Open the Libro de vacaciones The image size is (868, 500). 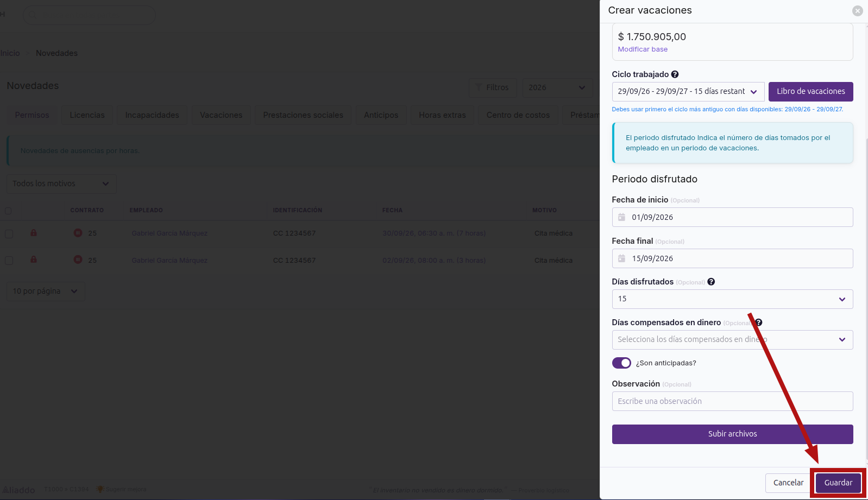pos(810,92)
